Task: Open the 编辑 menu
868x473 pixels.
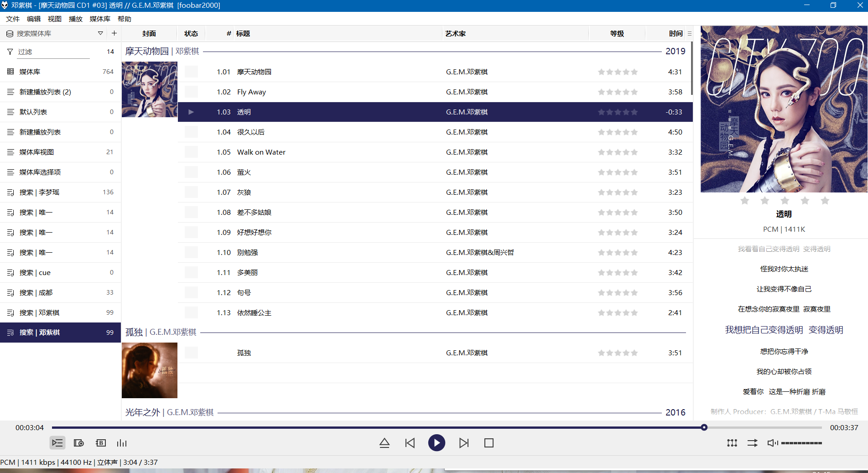Action: tap(34, 19)
